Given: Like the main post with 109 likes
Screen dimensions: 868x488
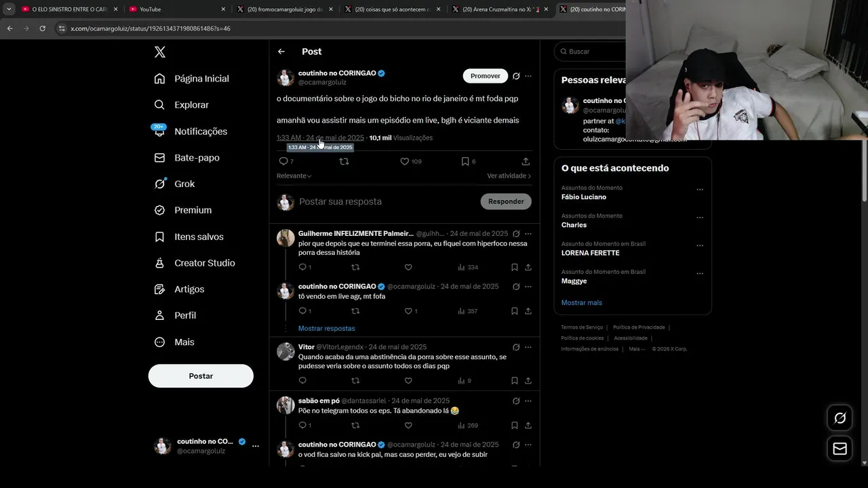Looking at the screenshot, I should (404, 161).
